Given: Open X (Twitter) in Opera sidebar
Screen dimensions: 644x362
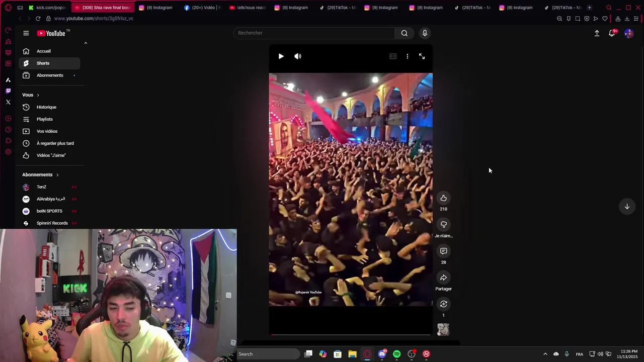Looking at the screenshot, I should point(8,102).
